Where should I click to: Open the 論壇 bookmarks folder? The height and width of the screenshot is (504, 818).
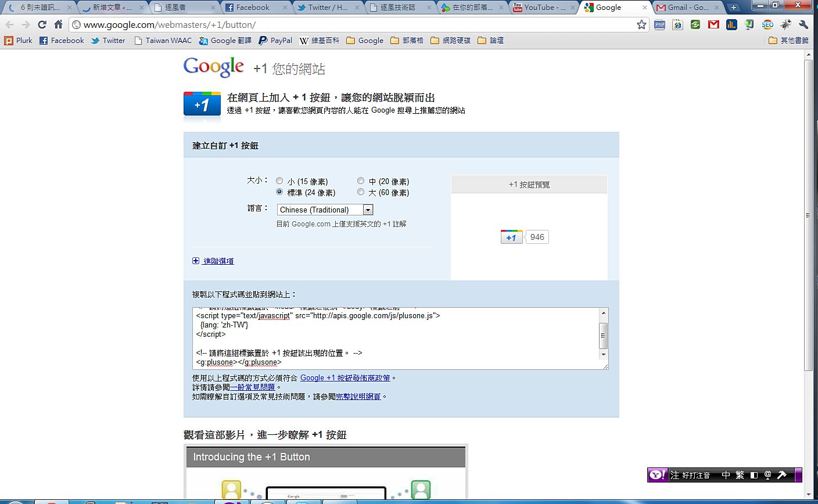(x=491, y=41)
